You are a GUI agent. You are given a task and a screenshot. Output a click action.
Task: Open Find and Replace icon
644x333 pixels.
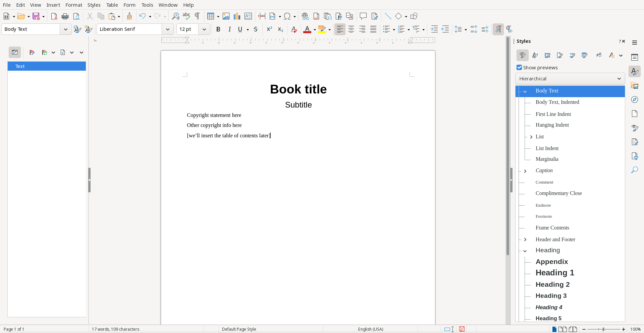click(175, 16)
